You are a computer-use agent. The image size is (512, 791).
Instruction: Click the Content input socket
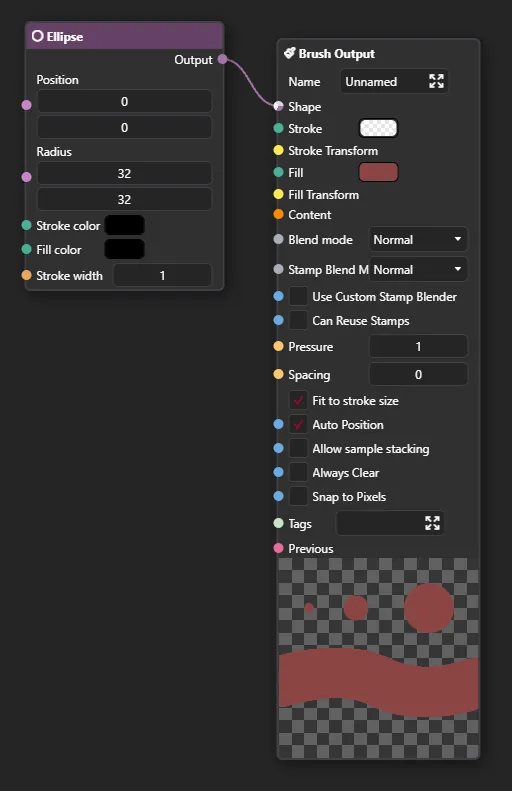[278, 214]
